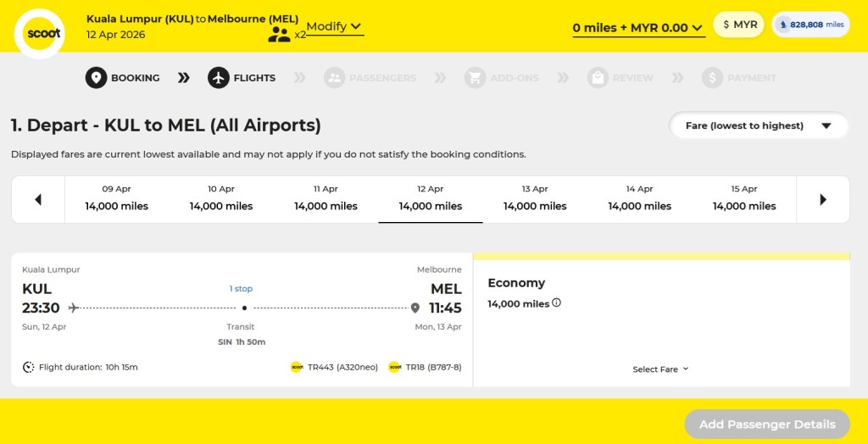Choose the 15 Apr date tab
This screenshot has width=868, height=444.
pos(744,198)
